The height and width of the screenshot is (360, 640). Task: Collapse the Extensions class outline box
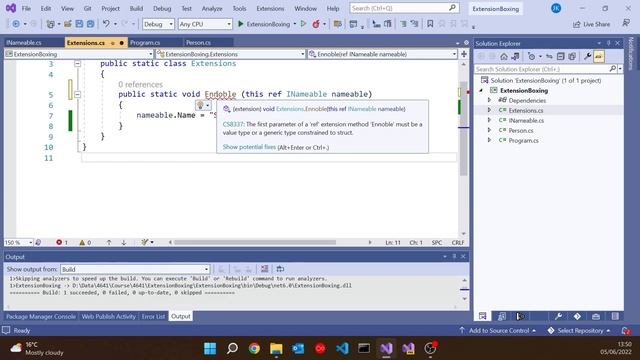tap(78, 64)
